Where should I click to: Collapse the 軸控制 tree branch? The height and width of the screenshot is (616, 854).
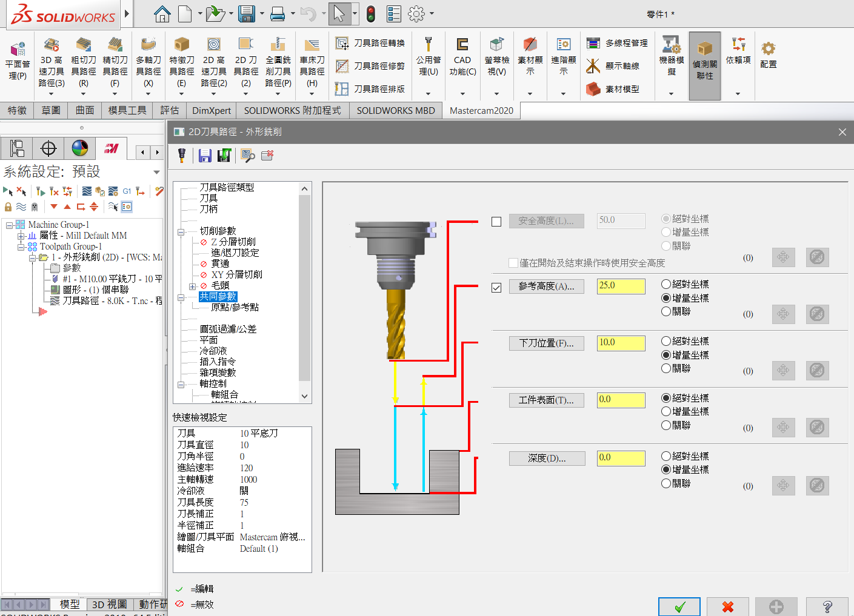[181, 384]
